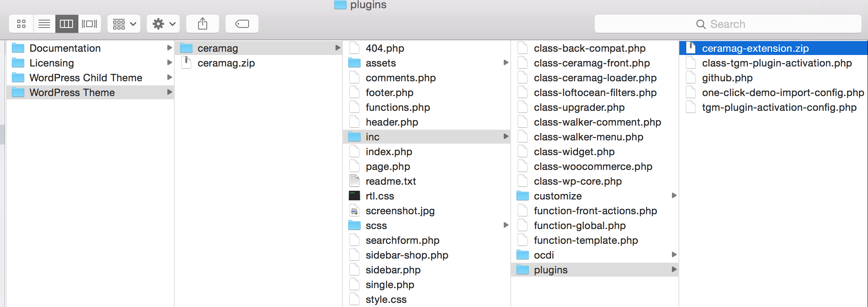Select comments.php file
The height and width of the screenshot is (307, 868).
tap(426, 78)
